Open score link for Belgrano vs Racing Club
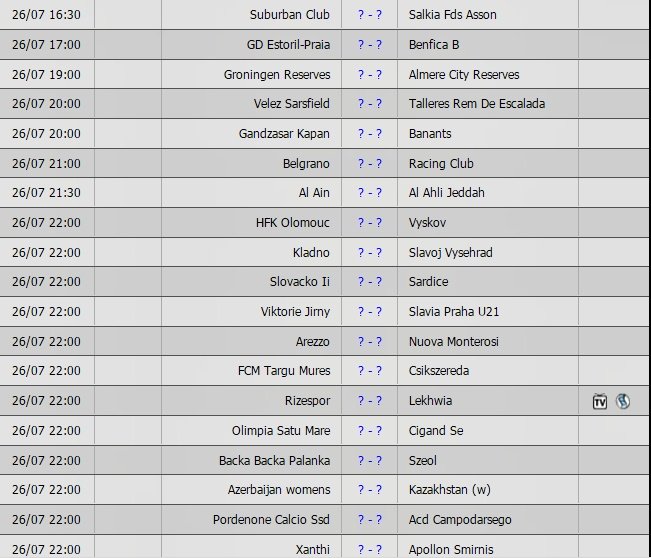The width and height of the screenshot is (651, 558). [370, 164]
